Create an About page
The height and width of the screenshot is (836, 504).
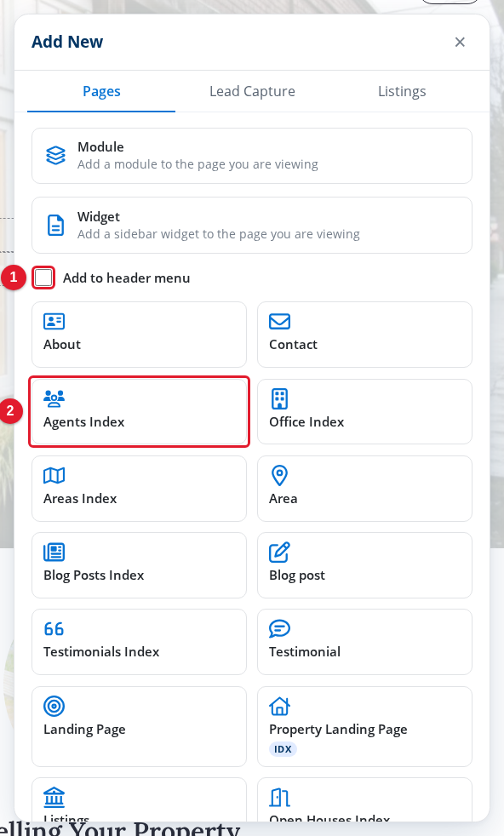(x=140, y=335)
